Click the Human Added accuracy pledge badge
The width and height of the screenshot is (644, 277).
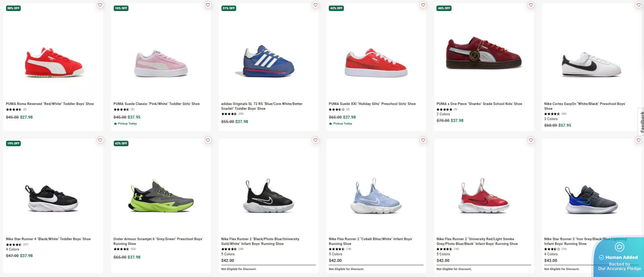619,257
